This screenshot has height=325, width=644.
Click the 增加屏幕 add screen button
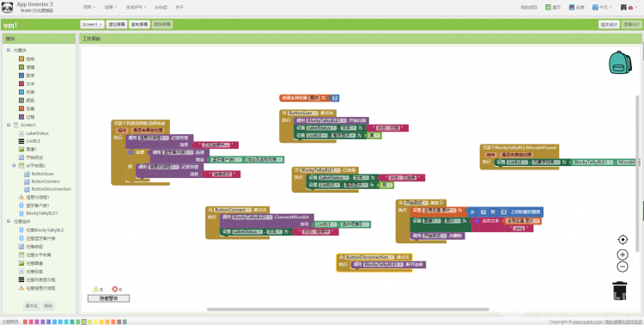117,24
